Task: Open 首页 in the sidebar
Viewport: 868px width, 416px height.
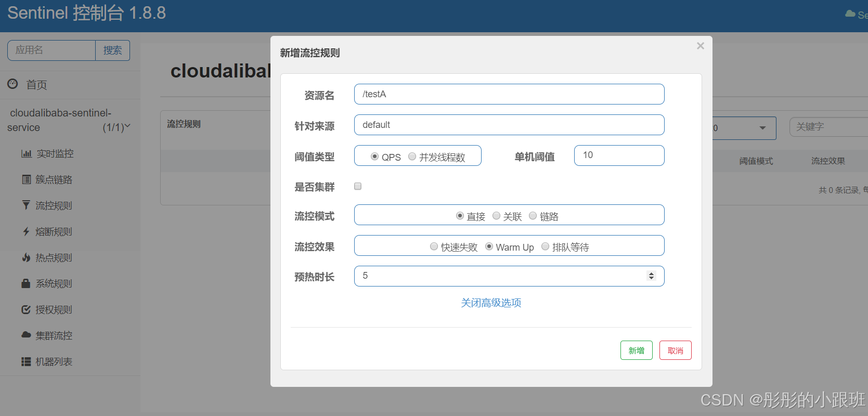Action: pos(37,85)
